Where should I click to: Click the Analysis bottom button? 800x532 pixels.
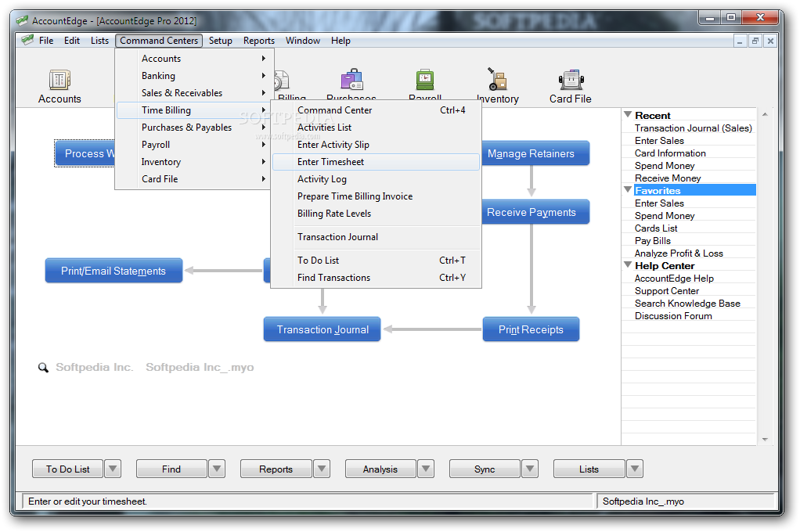pyautogui.click(x=380, y=469)
